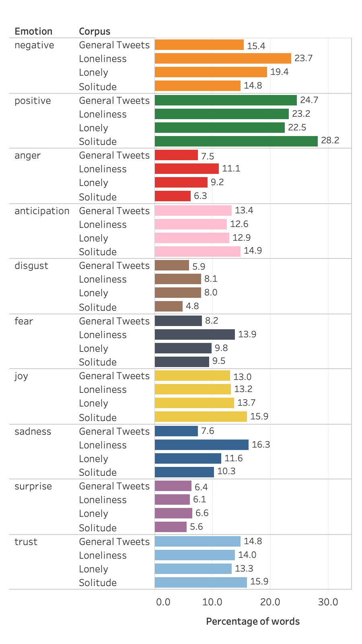Select the 'anticipation' emotion label

[x=42, y=211]
